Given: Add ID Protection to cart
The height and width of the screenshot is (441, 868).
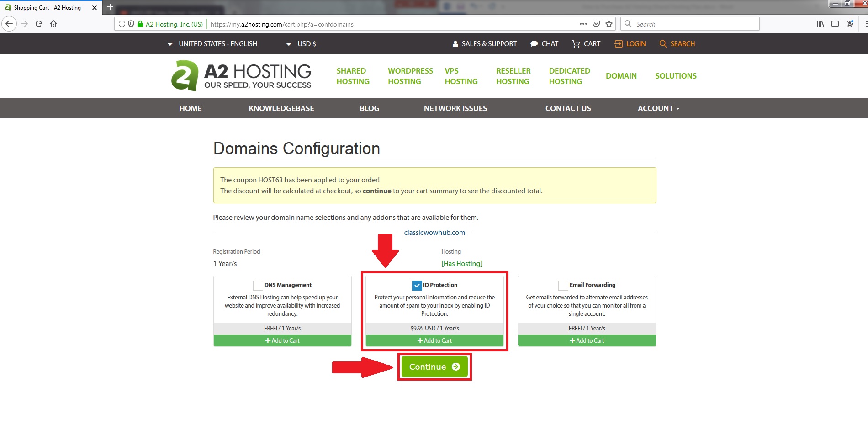Looking at the screenshot, I should (434, 340).
